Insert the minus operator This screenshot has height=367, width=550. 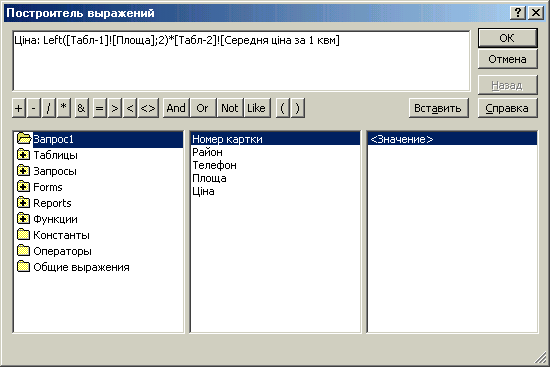34,108
